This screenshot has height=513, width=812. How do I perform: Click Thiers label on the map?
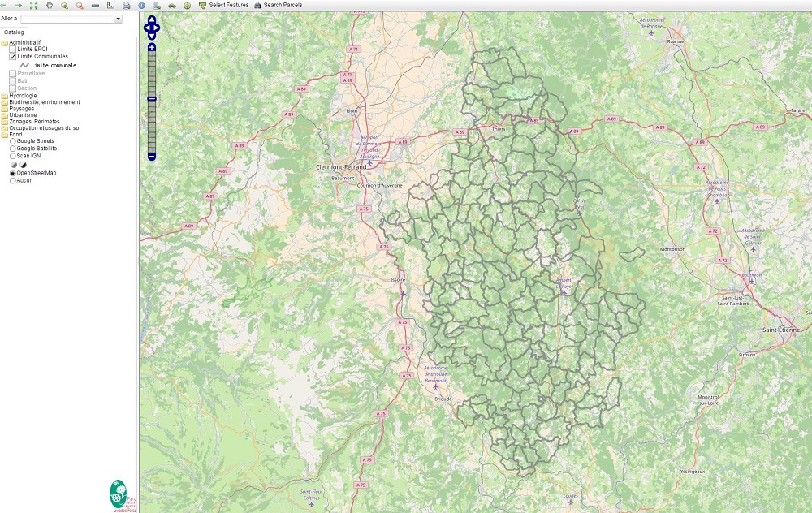click(499, 129)
